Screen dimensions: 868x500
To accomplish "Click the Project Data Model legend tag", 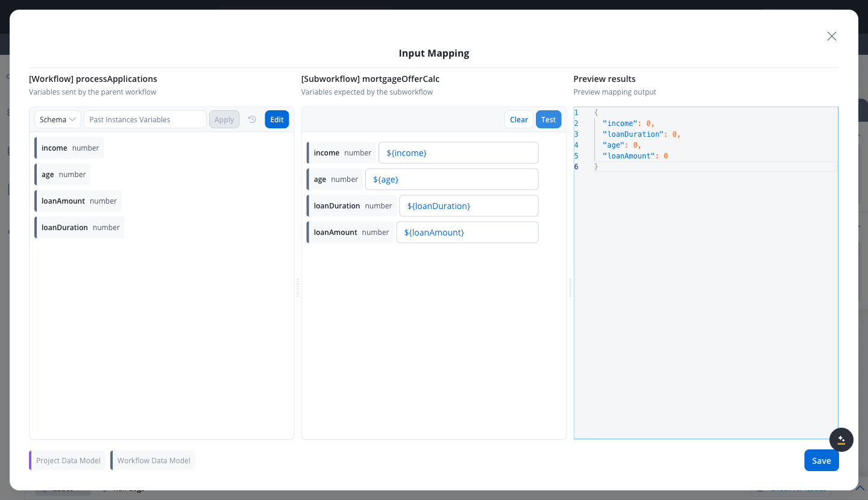I will (x=68, y=460).
